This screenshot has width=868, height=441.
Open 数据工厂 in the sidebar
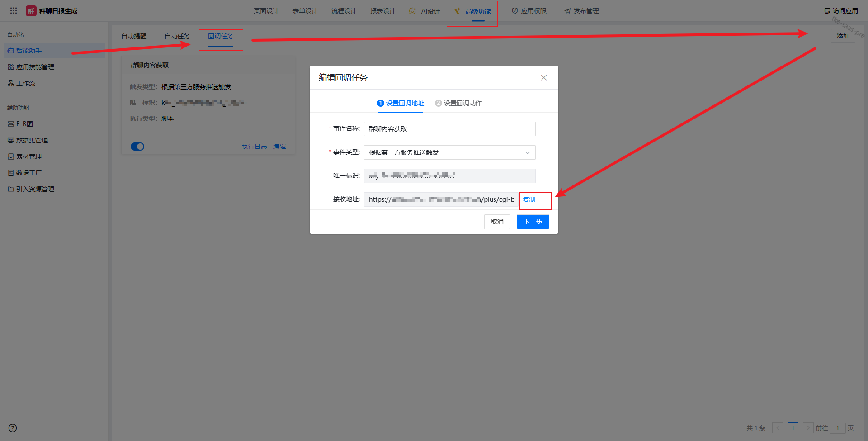(x=28, y=173)
